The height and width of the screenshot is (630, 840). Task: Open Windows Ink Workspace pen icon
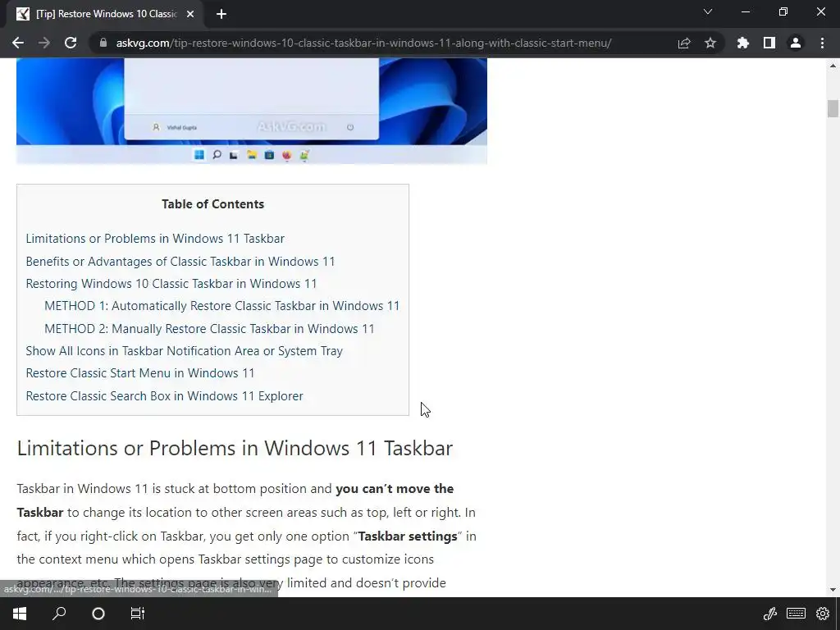coord(769,614)
